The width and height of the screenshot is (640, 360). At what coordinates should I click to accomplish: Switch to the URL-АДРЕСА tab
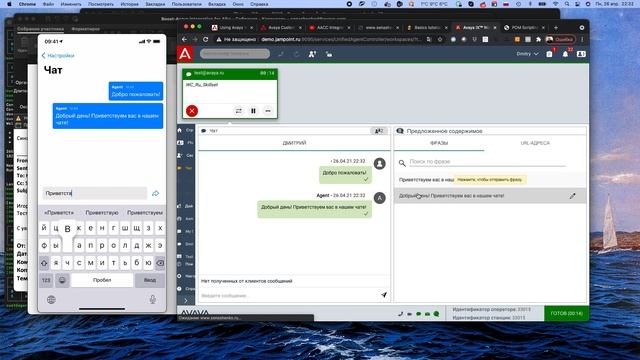click(535, 143)
